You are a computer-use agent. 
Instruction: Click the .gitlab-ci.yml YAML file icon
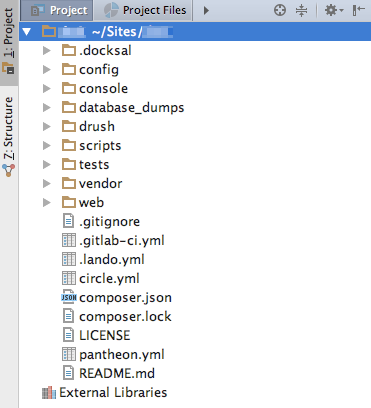click(69, 240)
